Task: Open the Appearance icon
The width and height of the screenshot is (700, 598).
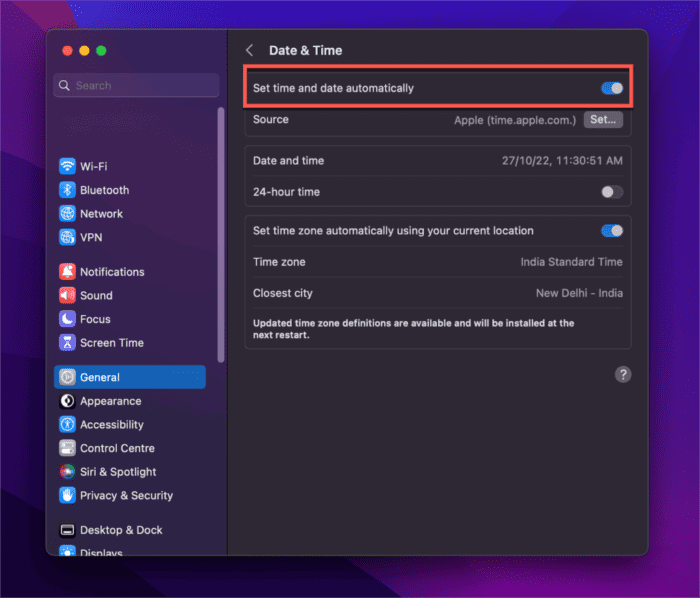Action: (67, 401)
